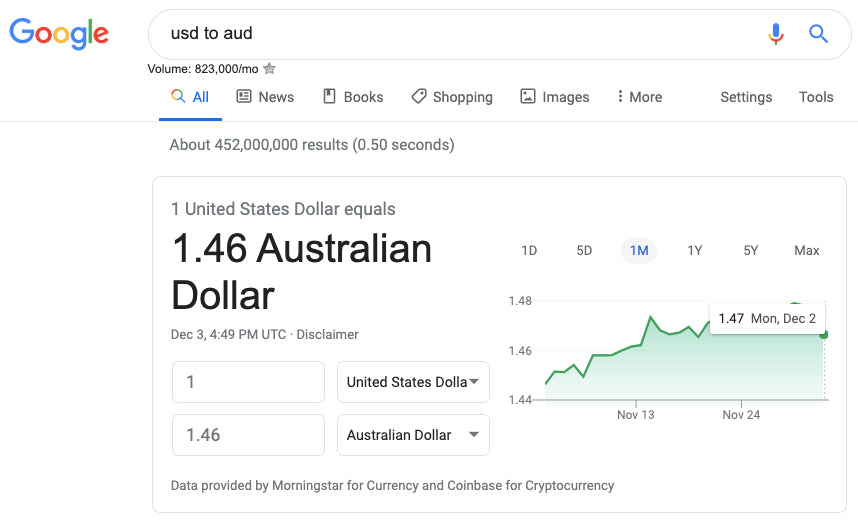858x522 pixels.
Task: Expand the United States Dollar currency dropdown
Action: [413, 382]
